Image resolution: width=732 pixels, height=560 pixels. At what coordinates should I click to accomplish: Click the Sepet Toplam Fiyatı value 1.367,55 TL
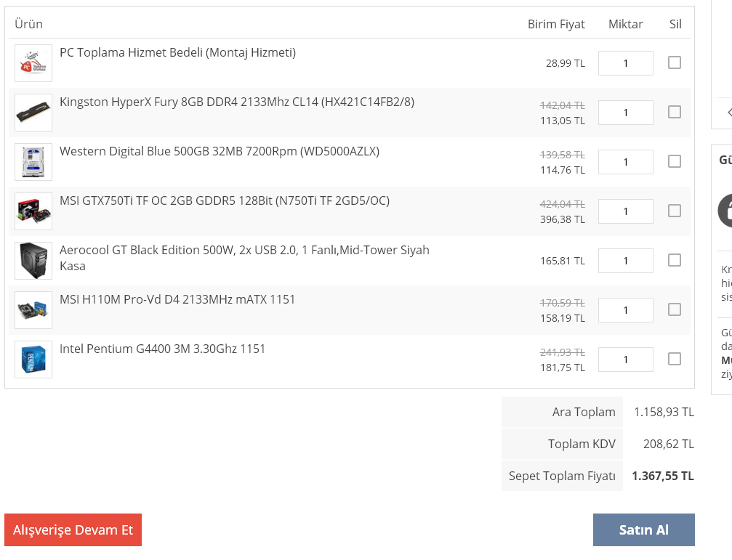point(662,476)
